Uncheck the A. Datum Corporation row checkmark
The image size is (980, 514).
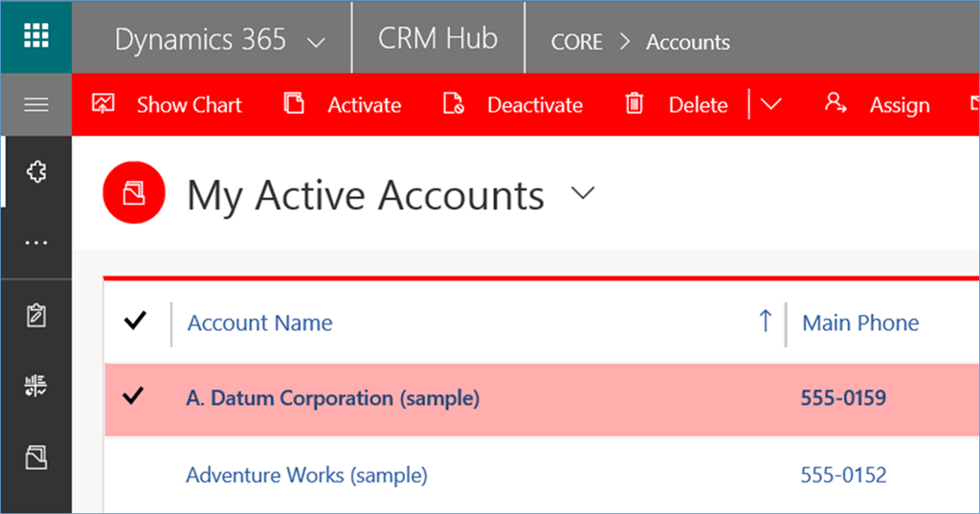[133, 396]
